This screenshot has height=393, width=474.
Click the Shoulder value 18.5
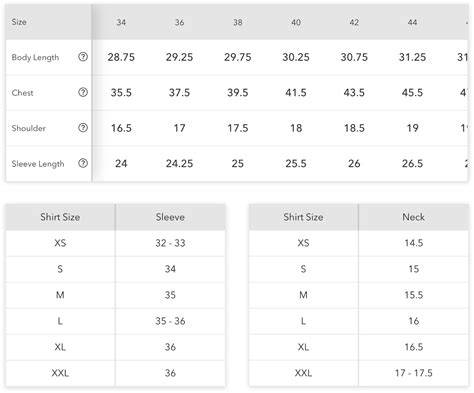tap(354, 128)
